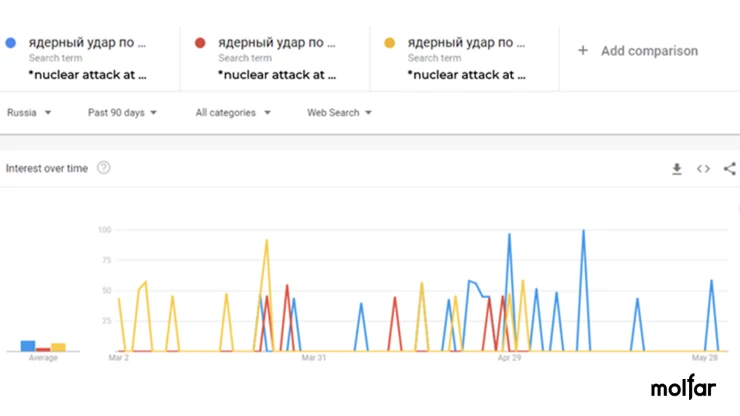
Task: Share the Interest over time chart
Action: coord(730,169)
